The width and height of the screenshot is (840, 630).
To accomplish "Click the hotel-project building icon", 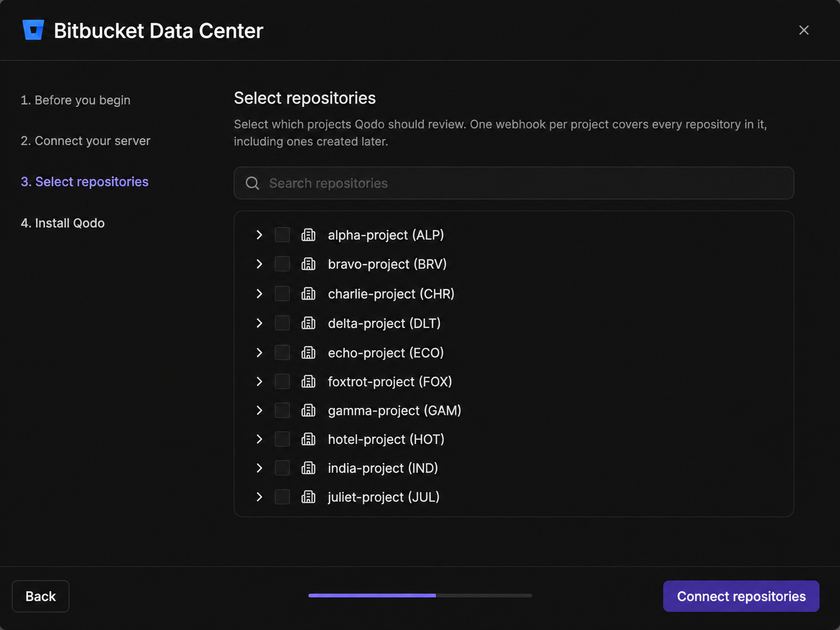I will point(309,439).
